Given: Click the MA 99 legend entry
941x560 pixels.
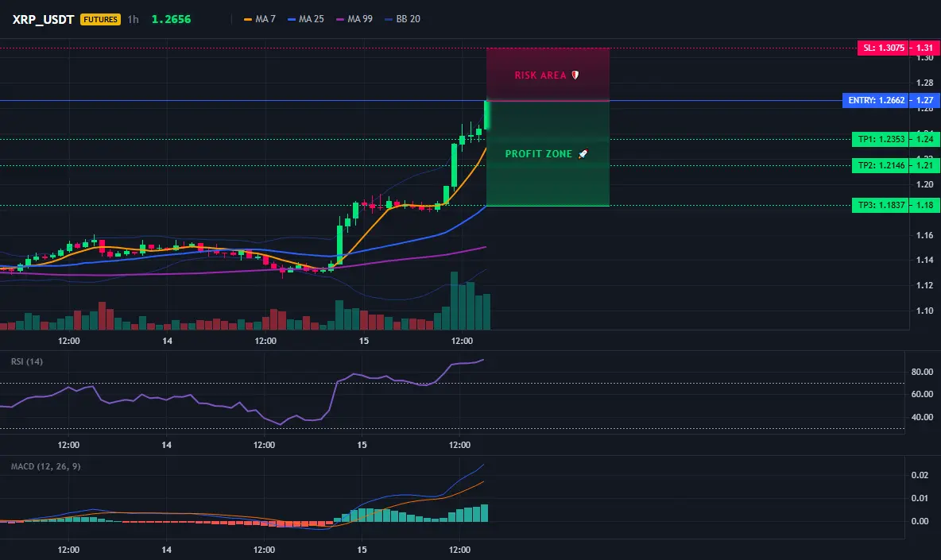Looking at the screenshot, I should (x=354, y=19).
